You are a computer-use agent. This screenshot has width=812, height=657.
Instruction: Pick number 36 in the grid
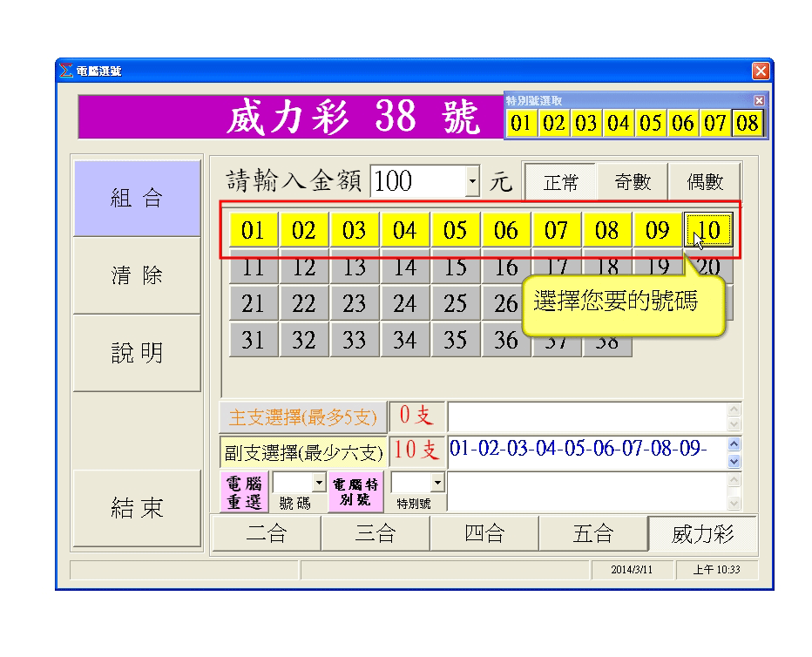tap(506, 340)
